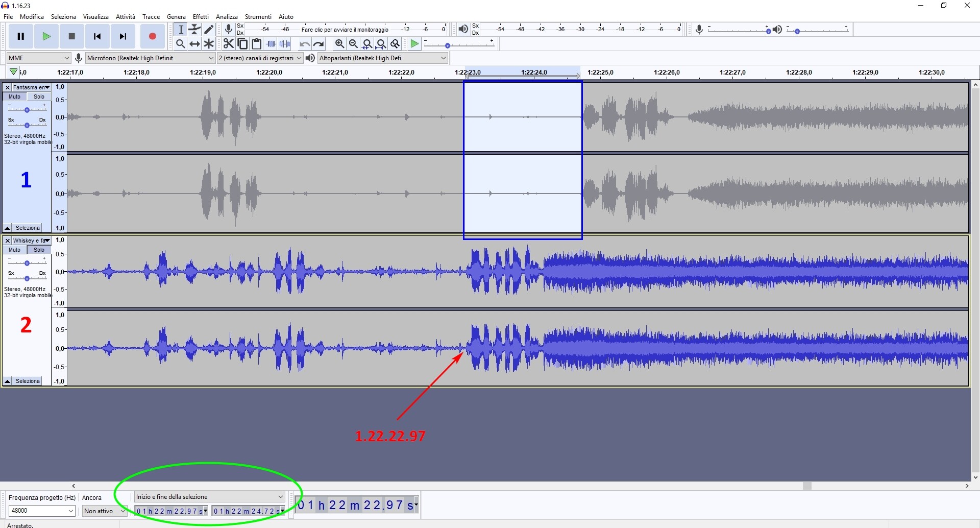Skip to the end of the project

tap(123, 36)
